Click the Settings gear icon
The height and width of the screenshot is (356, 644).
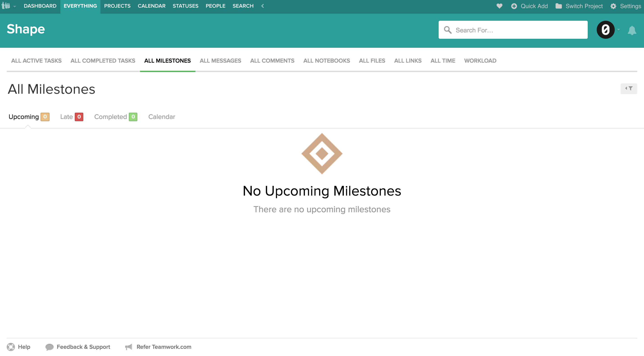pos(613,6)
